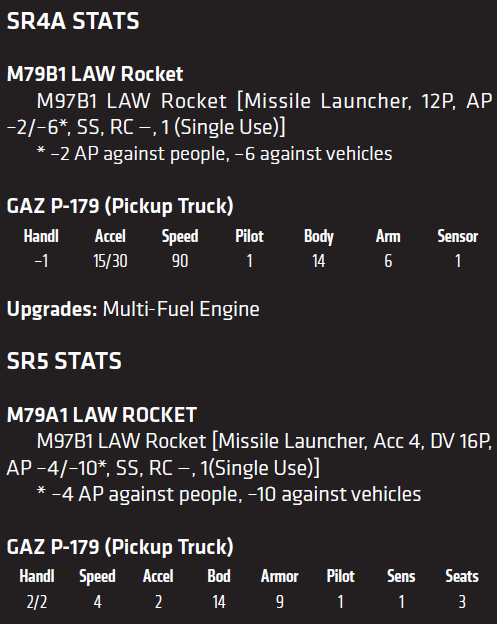Click the footnote about –6 against vehicles
Viewport: 497px width, 624px height.
214,154
